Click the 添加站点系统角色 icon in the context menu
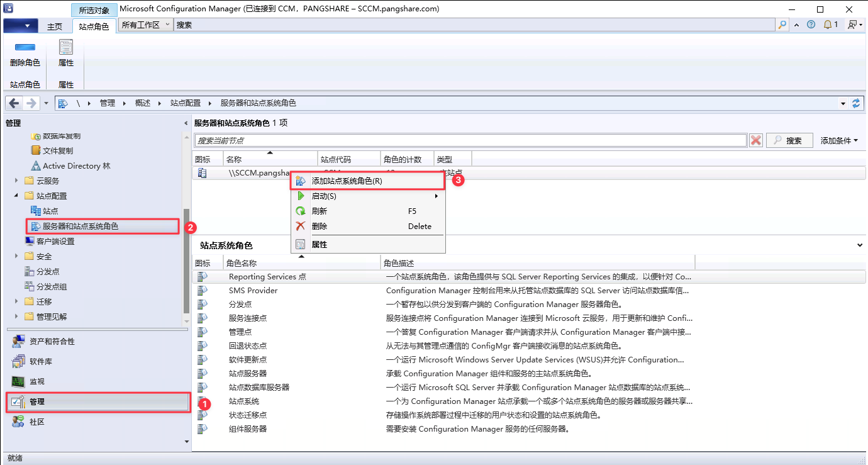The image size is (868, 465). click(301, 181)
